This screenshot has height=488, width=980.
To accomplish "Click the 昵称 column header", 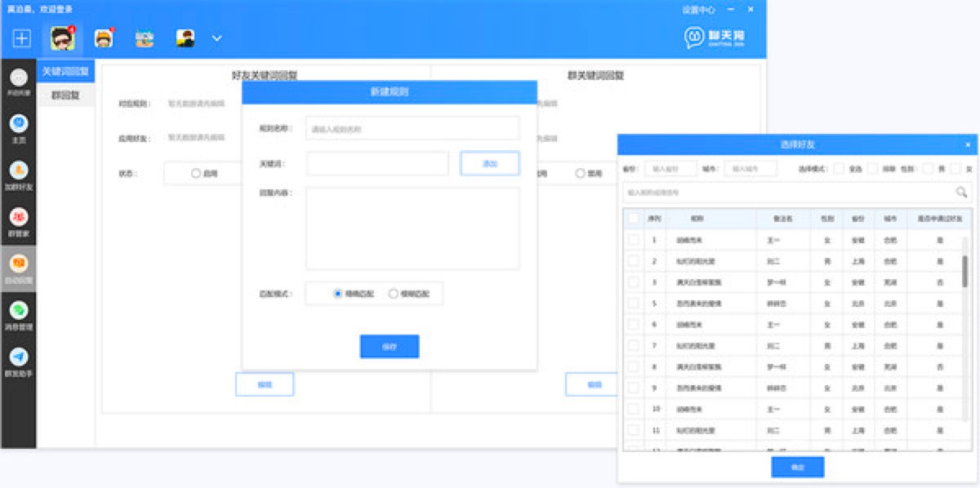I will (697, 219).
